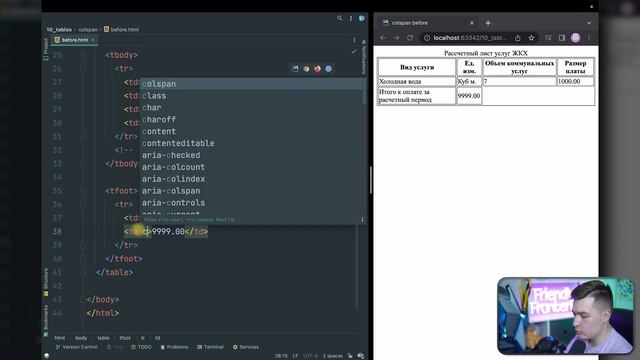
Task: Choose 'contenteditable' from completion list
Action: click(251, 143)
